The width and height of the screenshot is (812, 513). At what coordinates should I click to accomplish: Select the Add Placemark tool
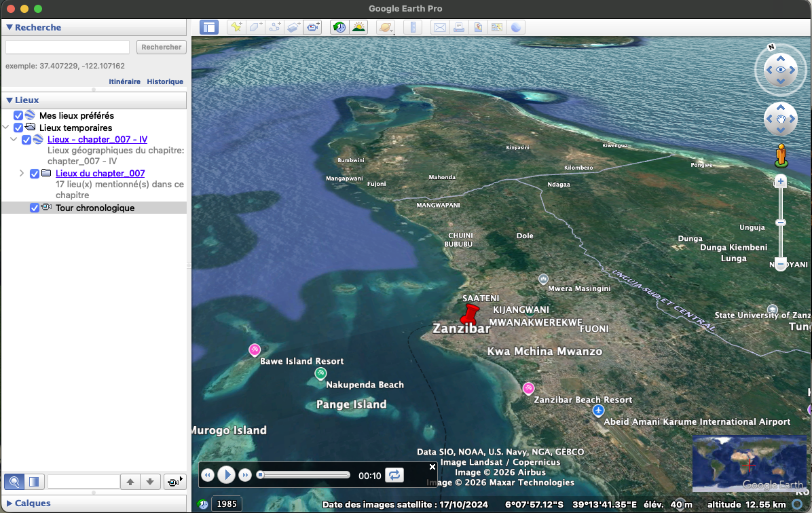tap(236, 26)
